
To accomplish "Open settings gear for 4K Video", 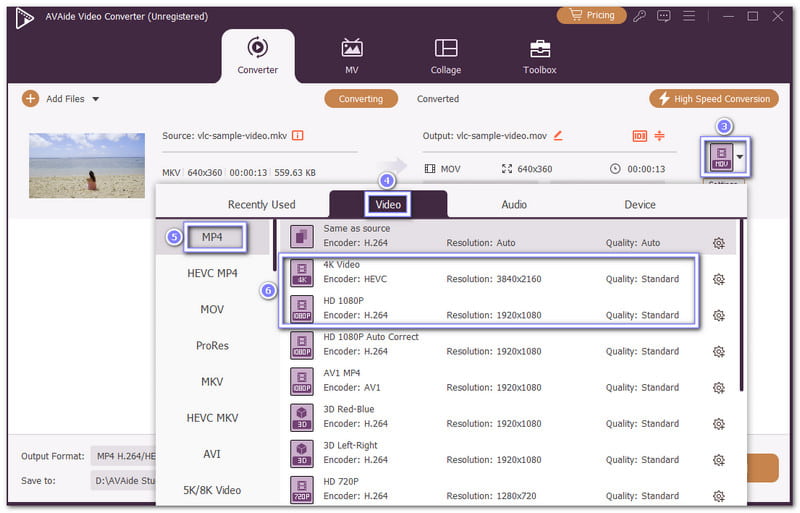I will 719,280.
